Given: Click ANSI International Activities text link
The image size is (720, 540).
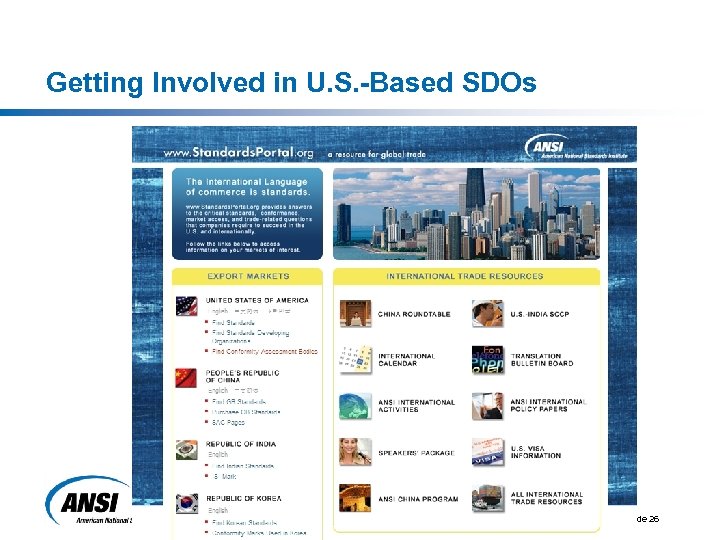Looking at the screenshot, I should [416, 406].
